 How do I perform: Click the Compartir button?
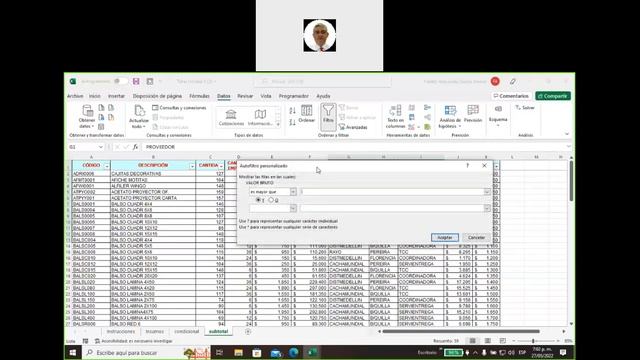coord(553,96)
